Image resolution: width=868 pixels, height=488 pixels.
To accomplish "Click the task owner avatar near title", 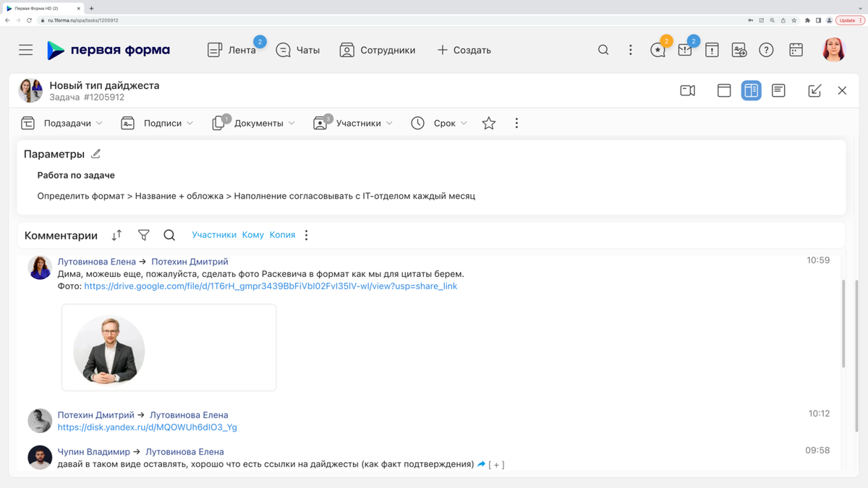I will click(30, 90).
